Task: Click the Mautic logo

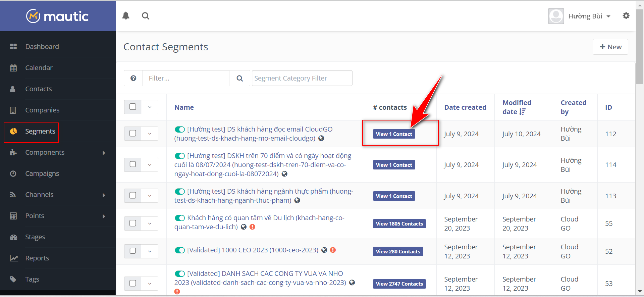Action: [x=58, y=16]
